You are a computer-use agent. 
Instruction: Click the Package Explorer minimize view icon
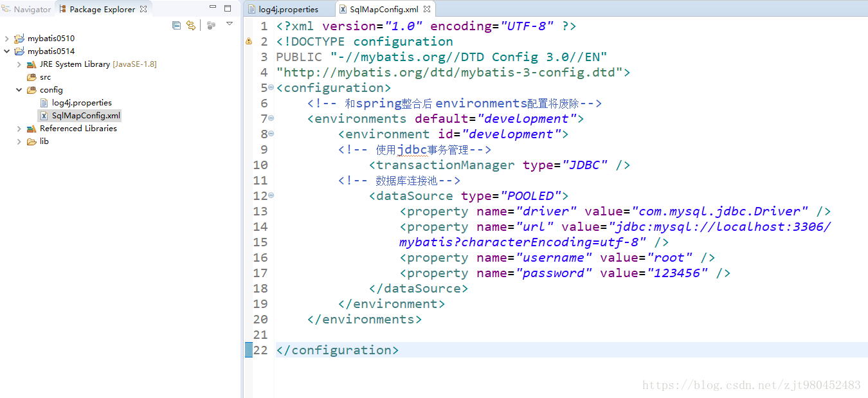(x=213, y=8)
